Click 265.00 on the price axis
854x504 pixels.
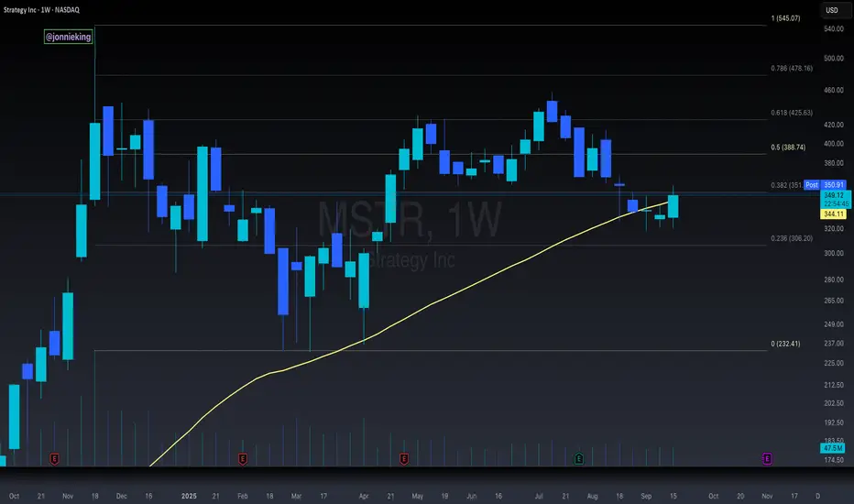[x=834, y=301]
